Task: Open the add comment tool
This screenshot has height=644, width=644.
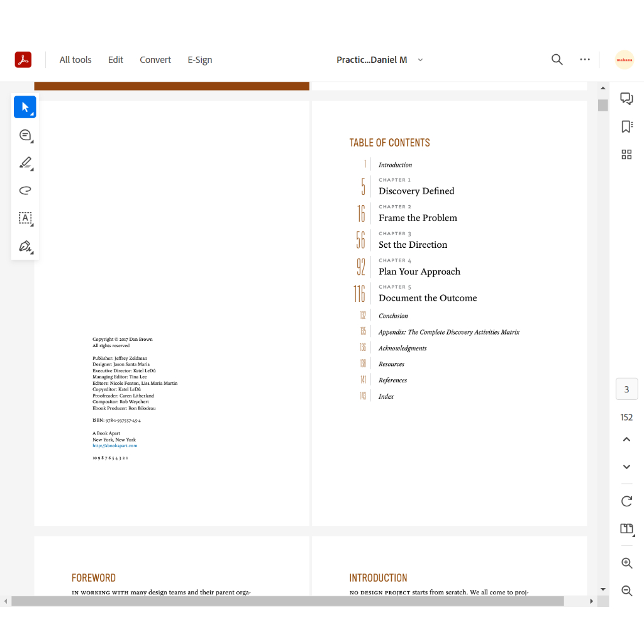Action: 25,135
